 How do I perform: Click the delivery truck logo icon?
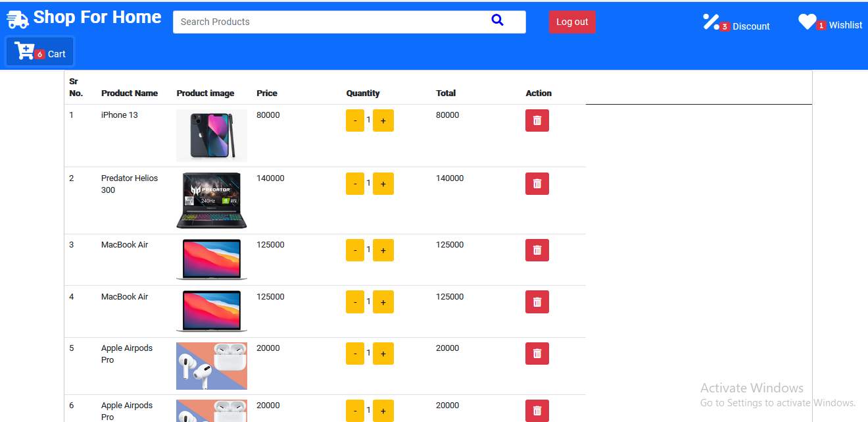coord(17,18)
